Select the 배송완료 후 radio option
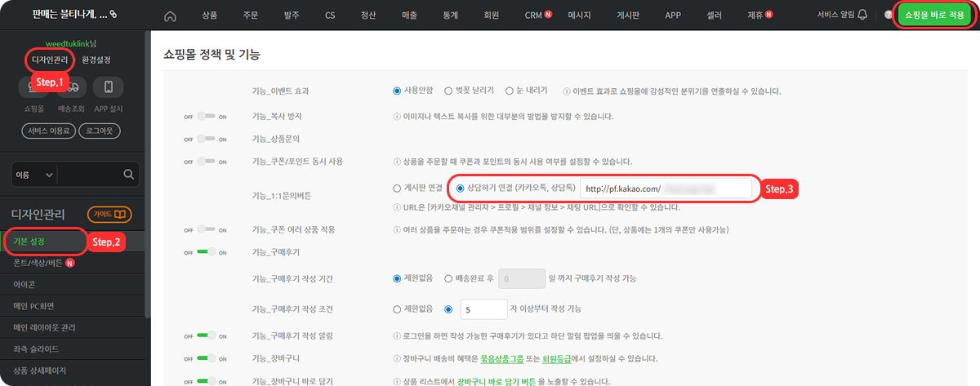 (449, 278)
